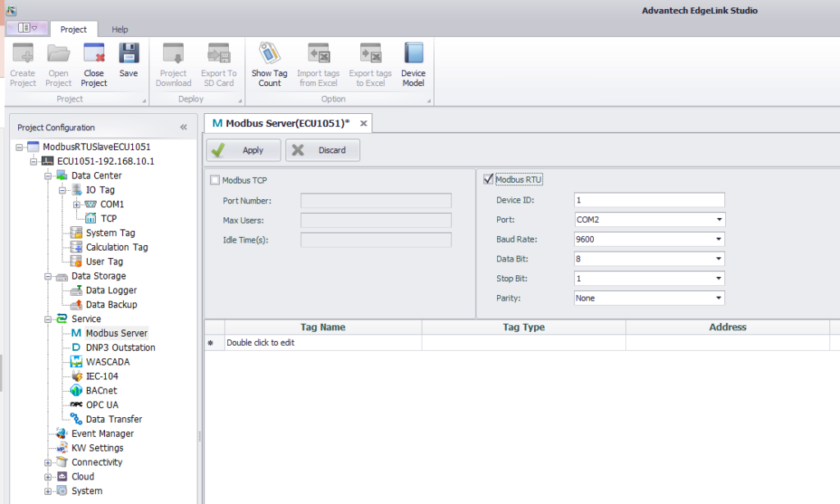Select the IO Tag tree node

tap(100, 190)
